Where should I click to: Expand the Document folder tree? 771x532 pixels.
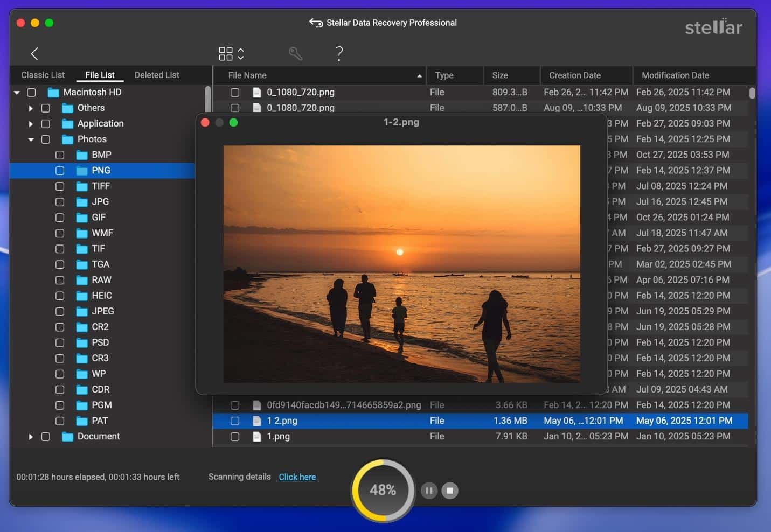pyautogui.click(x=31, y=436)
